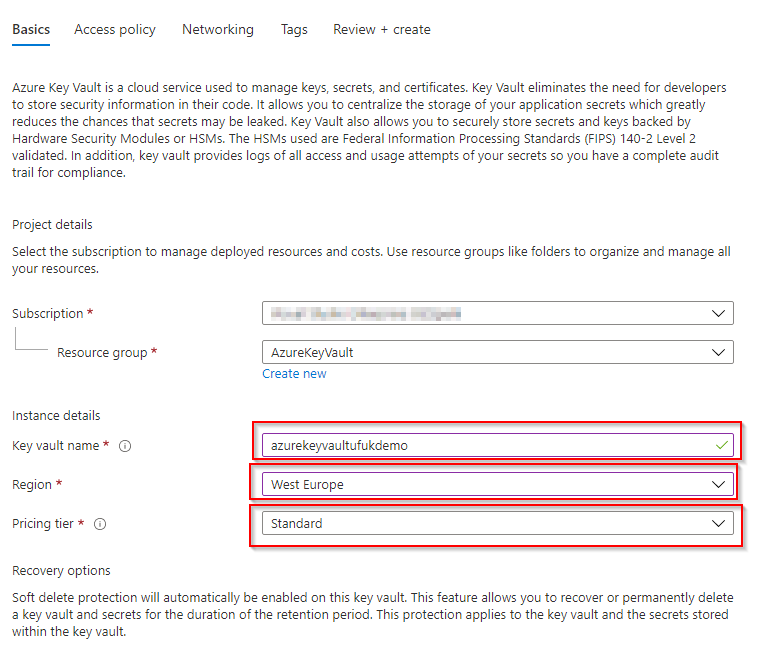Click the Pricing tier info icon

pyautogui.click(x=100, y=524)
